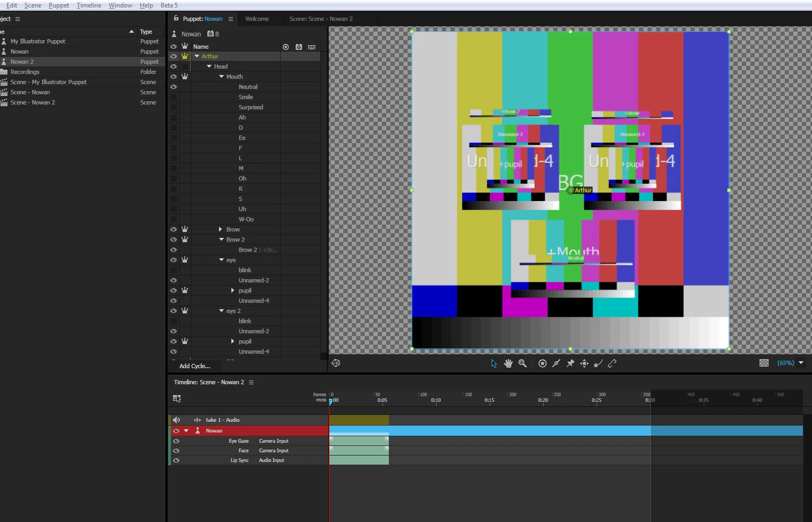This screenshot has height=522, width=812.
Task: Select the Zoom magnifier tool
Action: click(x=523, y=363)
